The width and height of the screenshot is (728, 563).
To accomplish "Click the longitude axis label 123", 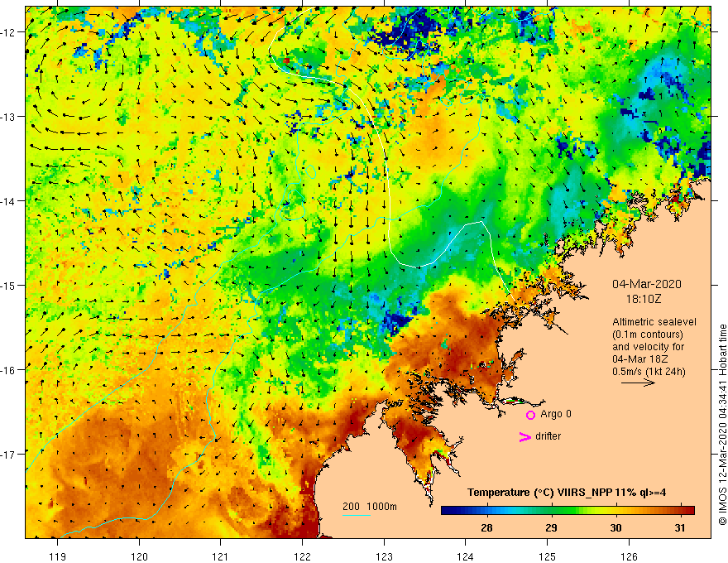I will coord(384,556).
